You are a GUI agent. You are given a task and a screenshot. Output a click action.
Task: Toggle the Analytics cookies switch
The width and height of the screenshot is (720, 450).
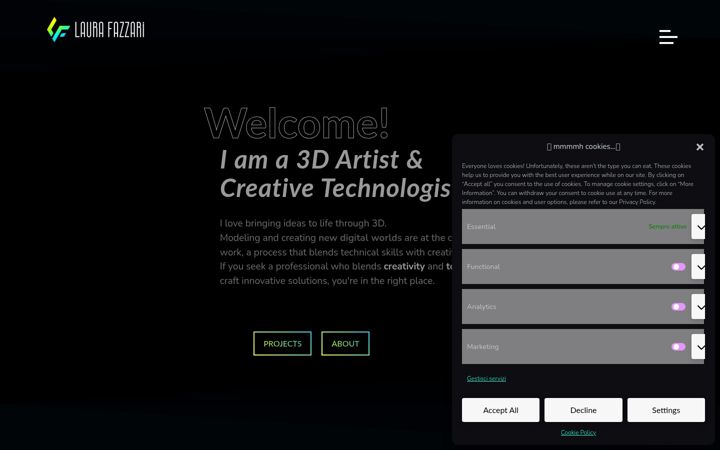coord(678,307)
